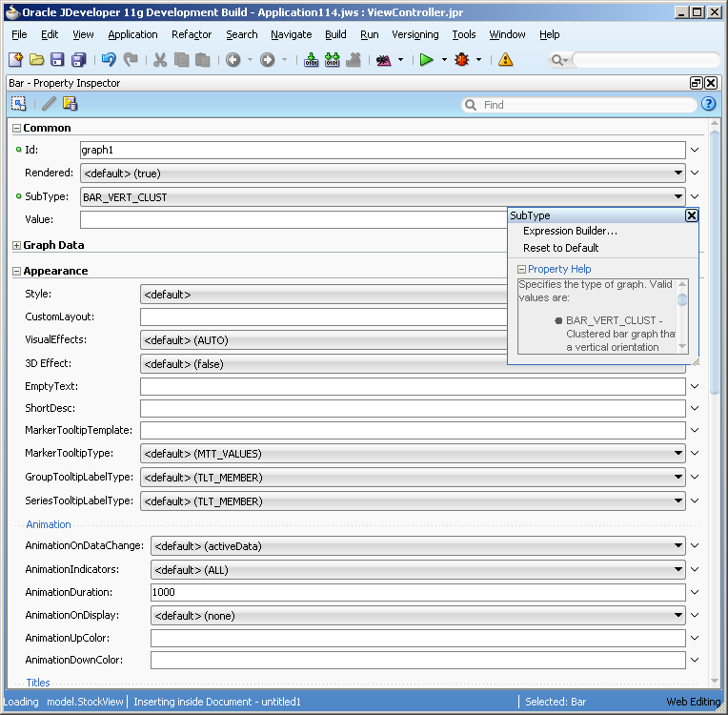The image size is (728, 715).
Task: Open the Refactor menu
Action: [192, 34]
